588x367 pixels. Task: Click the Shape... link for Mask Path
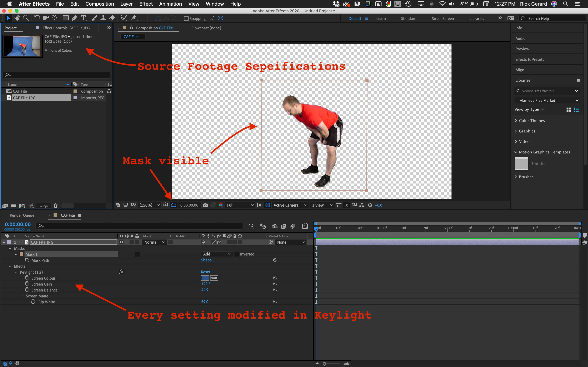click(x=207, y=260)
